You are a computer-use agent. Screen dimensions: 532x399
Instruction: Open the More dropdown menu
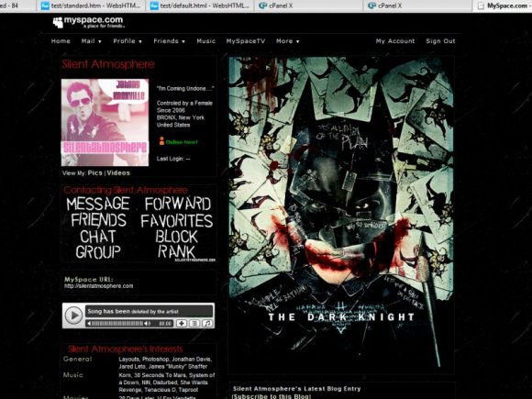[x=287, y=41]
